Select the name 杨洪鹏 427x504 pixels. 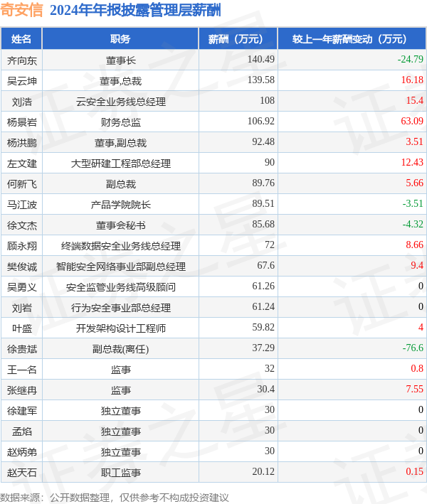(x=22, y=143)
